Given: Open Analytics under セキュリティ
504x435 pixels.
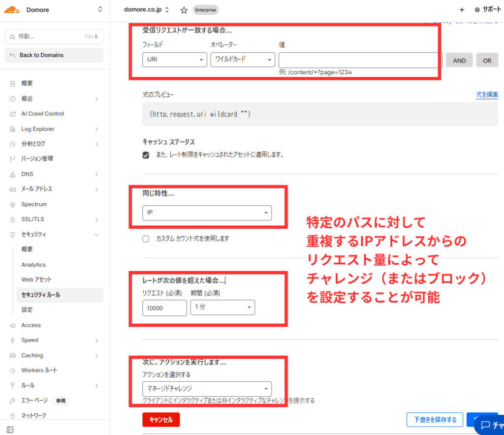Looking at the screenshot, I should tap(33, 265).
